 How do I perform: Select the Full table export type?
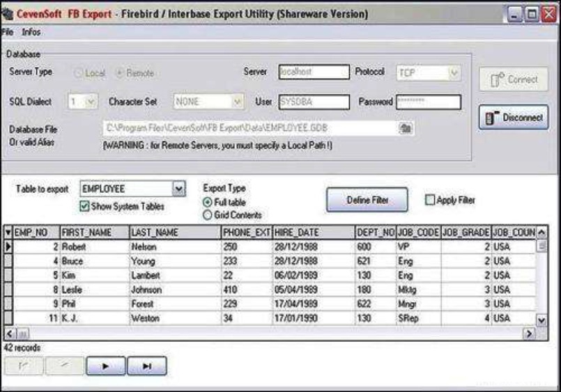tap(207, 202)
